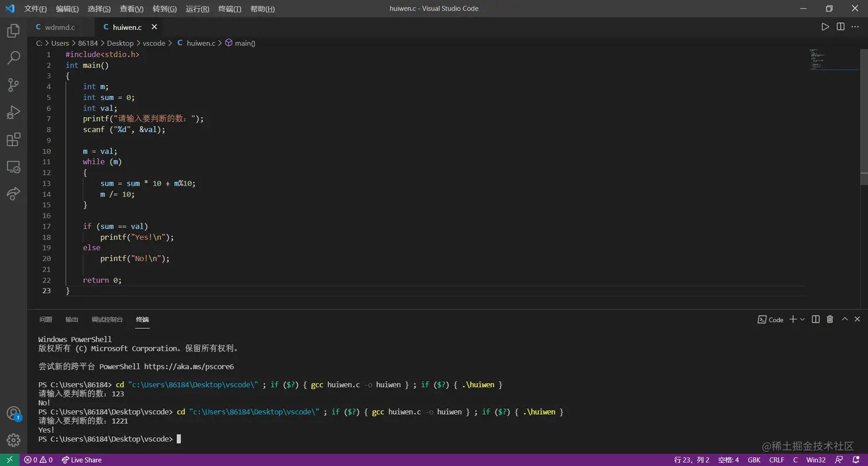The height and width of the screenshot is (466, 868).
Task: Open the Live Share view in the activity bar
Action: [13, 194]
